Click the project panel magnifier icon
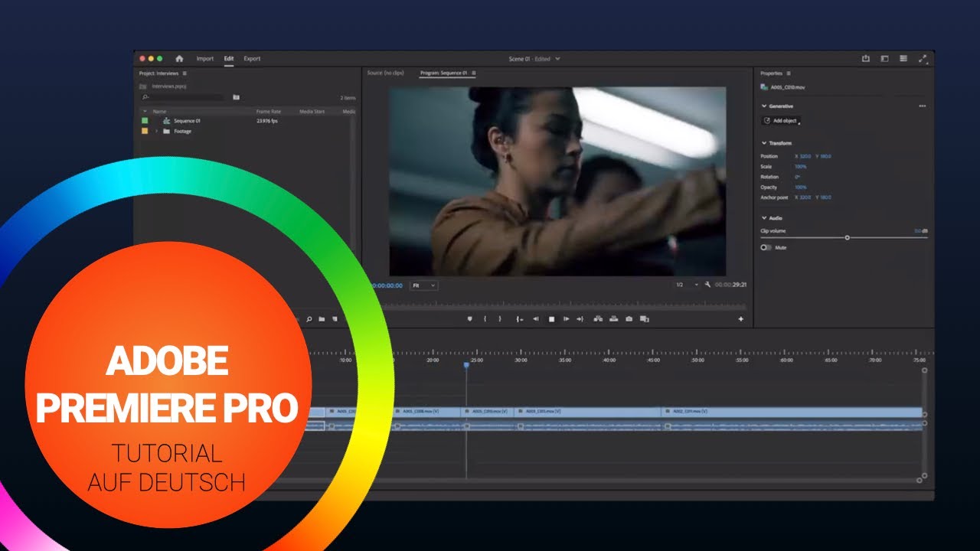The image size is (980, 551). [x=309, y=319]
